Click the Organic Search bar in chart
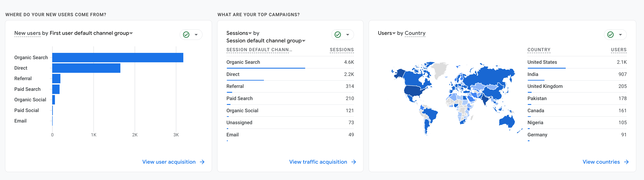This screenshot has height=180, width=644. tap(117, 58)
